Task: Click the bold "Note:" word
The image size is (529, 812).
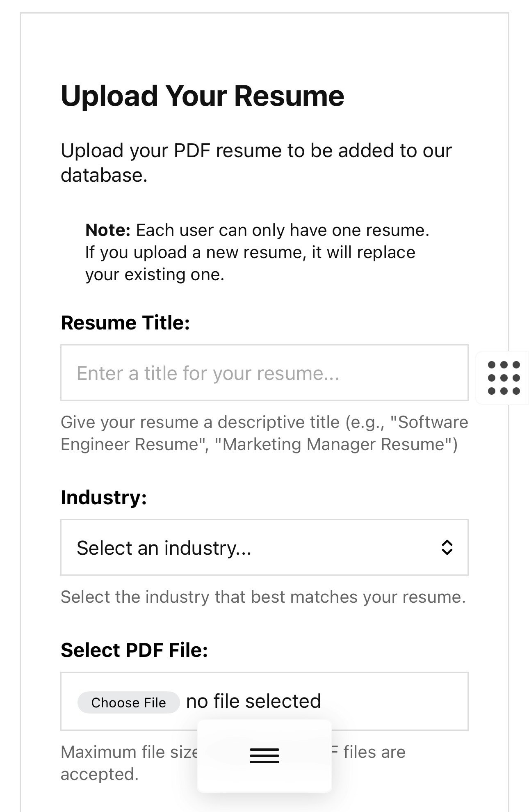Action: [108, 230]
